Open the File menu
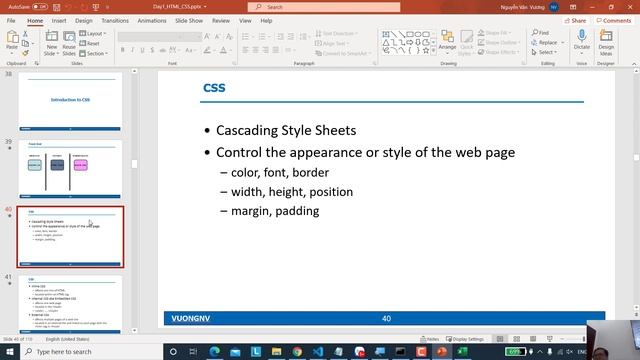640x360 pixels. point(11,20)
